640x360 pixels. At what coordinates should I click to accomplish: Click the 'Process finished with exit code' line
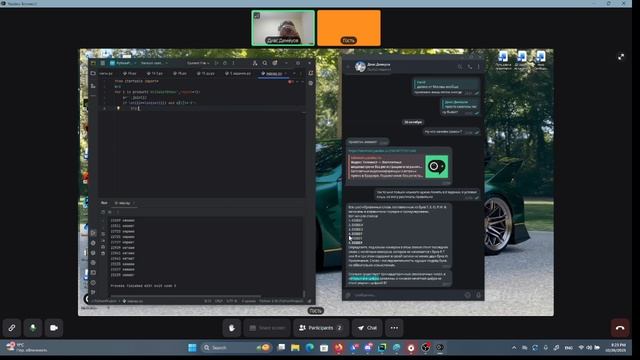click(143, 286)
